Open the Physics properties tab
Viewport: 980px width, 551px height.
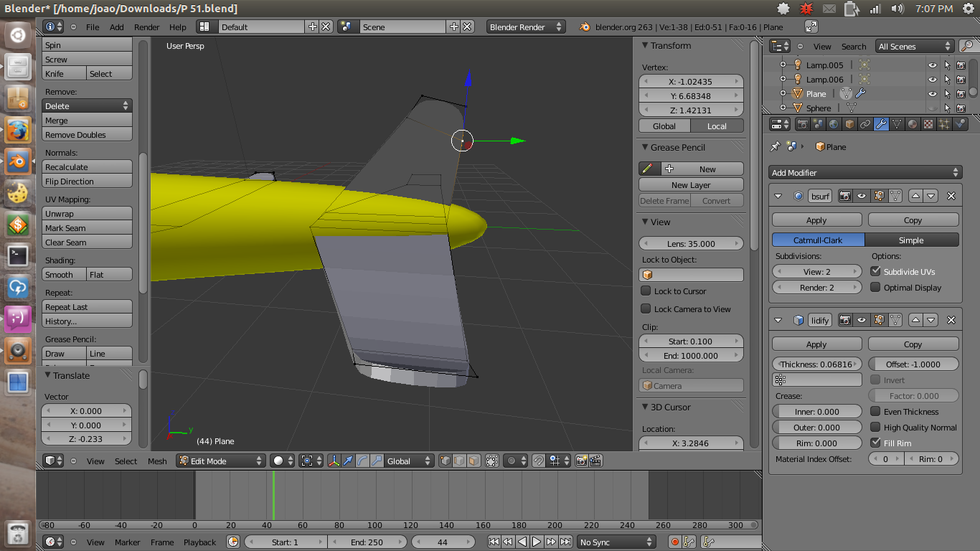[960, 123]
